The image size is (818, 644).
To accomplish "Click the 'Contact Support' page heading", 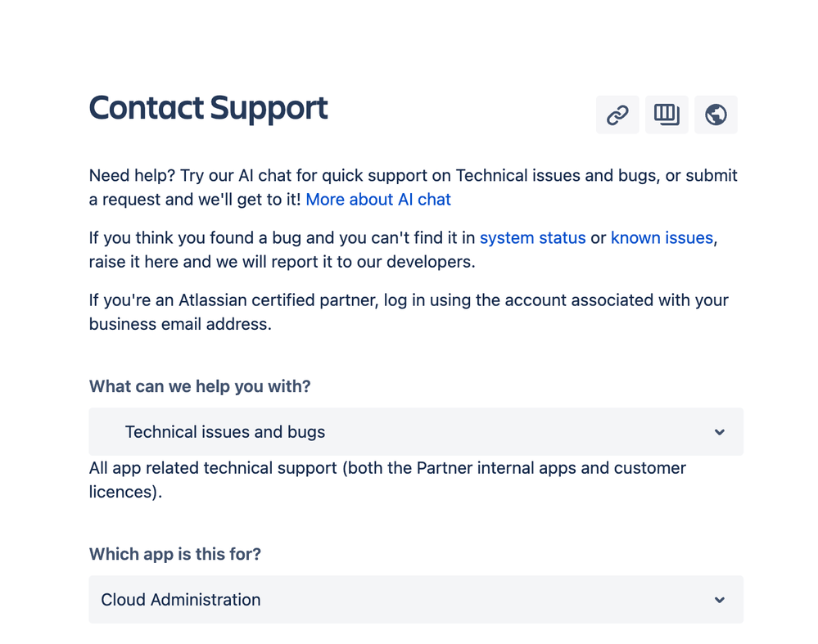I will (208, 108).
